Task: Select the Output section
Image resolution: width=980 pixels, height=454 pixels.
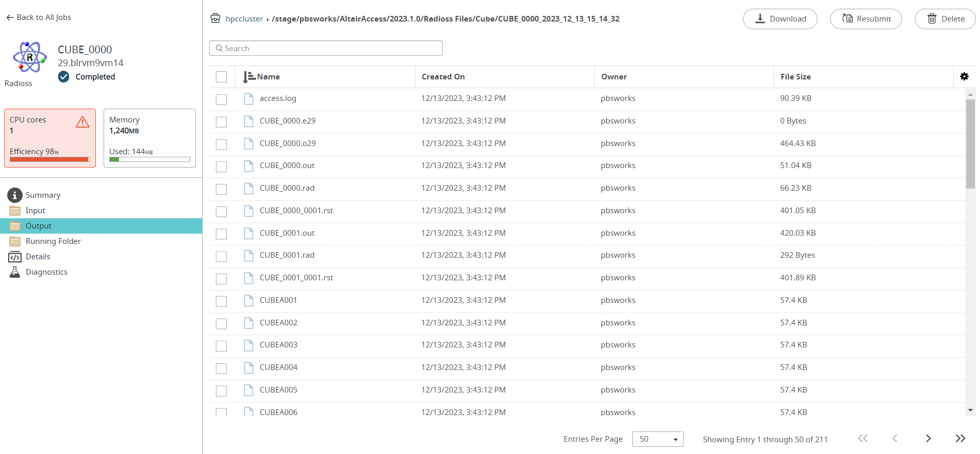Action: pyautogui.click(x=101, y=226)
